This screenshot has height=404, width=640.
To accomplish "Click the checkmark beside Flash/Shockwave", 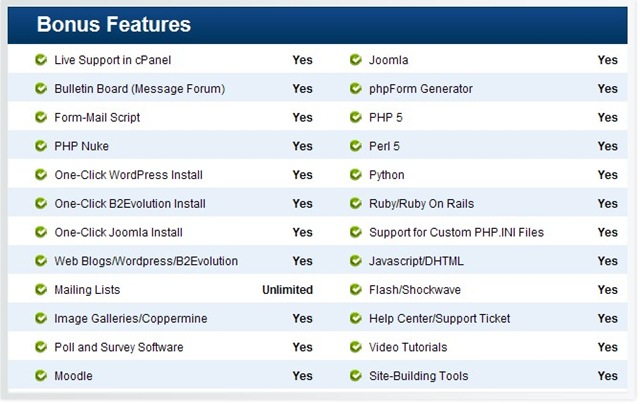I will (356, 289).
